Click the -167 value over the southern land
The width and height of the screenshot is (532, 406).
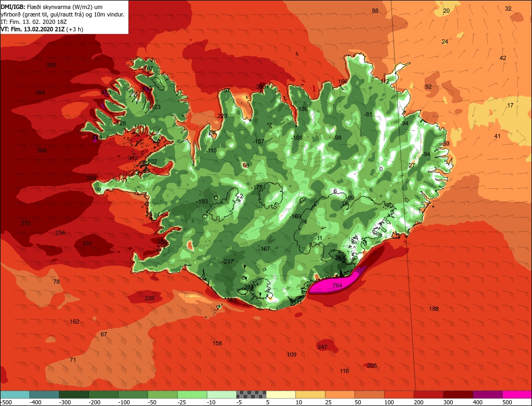tap(264, 249)
